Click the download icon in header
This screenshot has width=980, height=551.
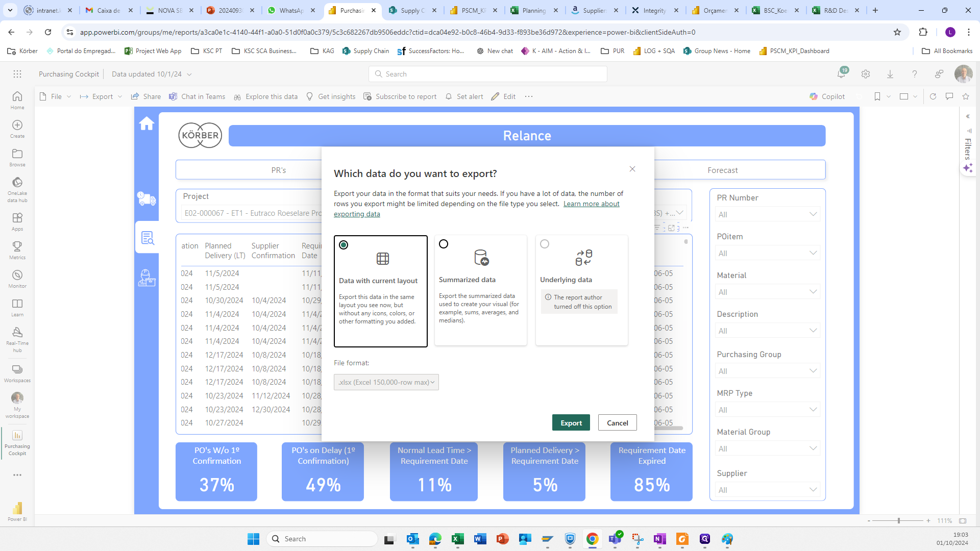(x=890, y=74)
